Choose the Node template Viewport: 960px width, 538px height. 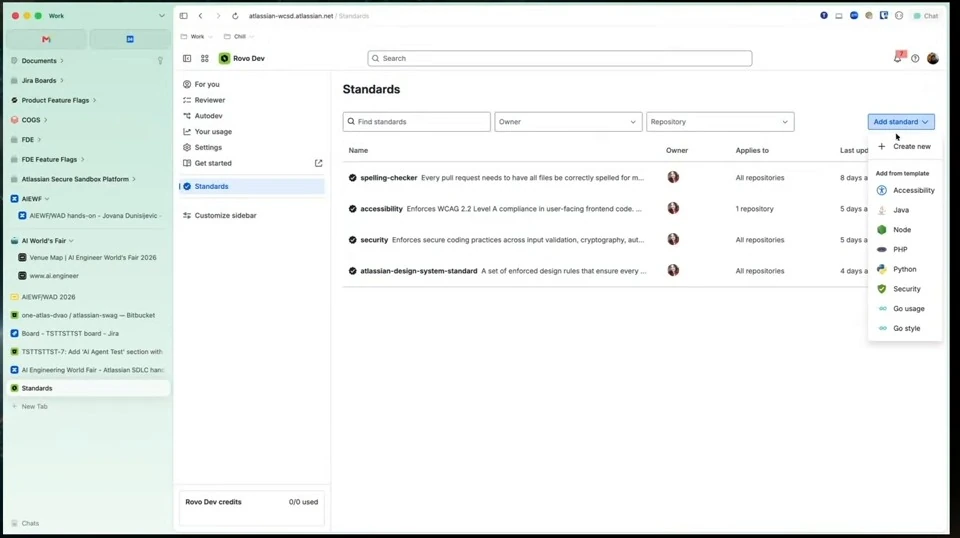point(906,230)
